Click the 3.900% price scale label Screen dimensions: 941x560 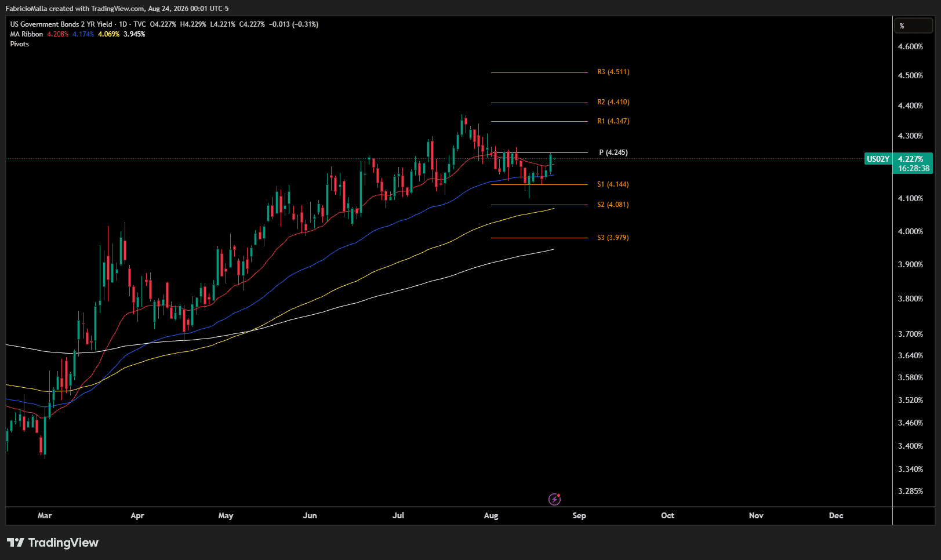pyautogui.click(x=910, y=264)
